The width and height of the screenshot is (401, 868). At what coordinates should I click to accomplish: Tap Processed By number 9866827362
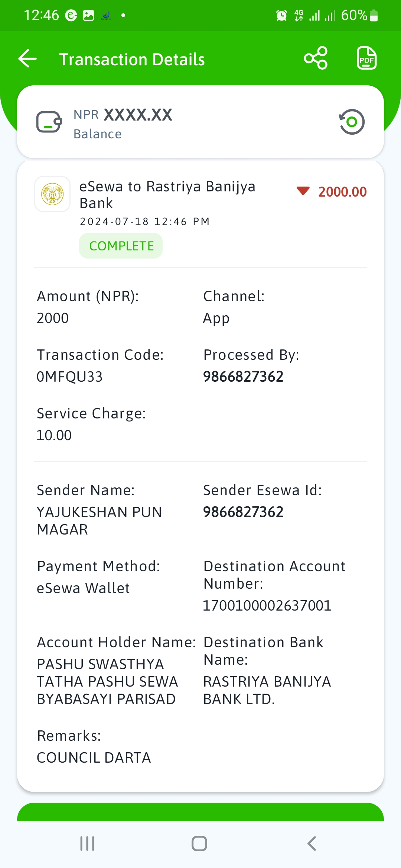click(243, 377)
